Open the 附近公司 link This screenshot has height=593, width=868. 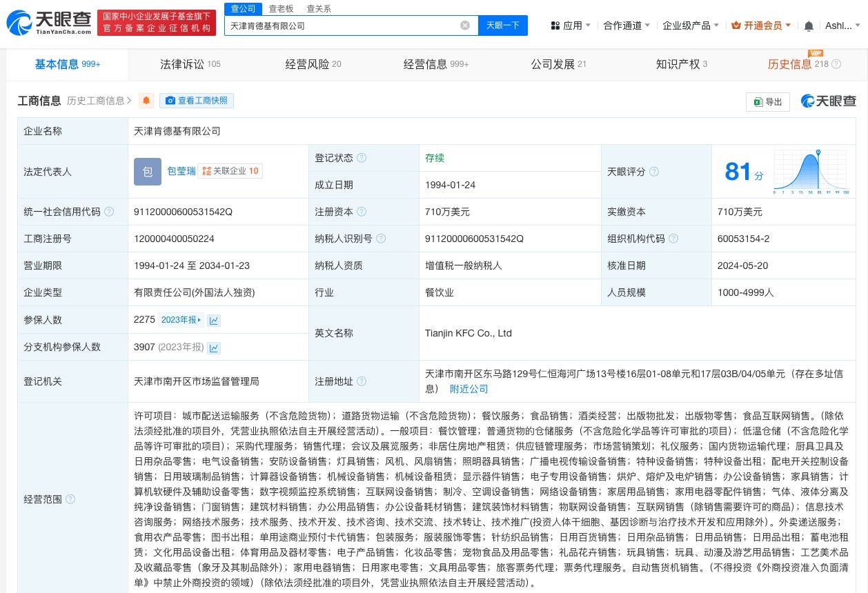click(x=468, y=389)
